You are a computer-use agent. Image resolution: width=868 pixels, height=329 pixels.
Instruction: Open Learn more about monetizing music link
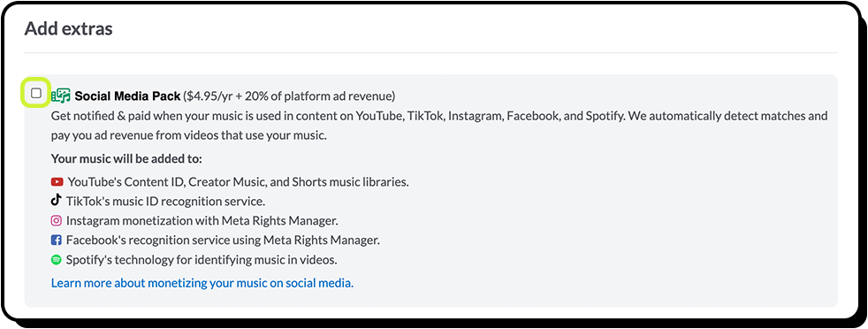tap(202, 283)
